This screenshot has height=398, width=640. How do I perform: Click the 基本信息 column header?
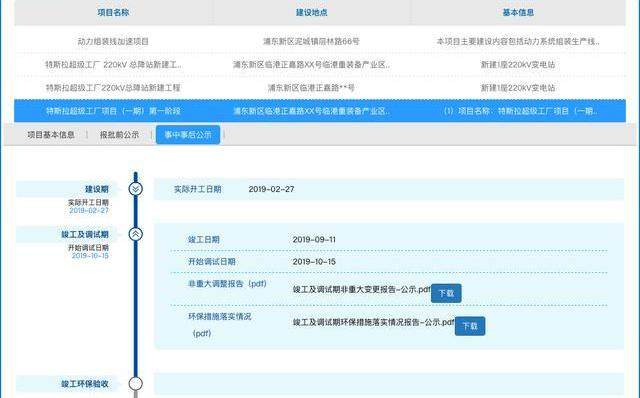click(518, 13)
